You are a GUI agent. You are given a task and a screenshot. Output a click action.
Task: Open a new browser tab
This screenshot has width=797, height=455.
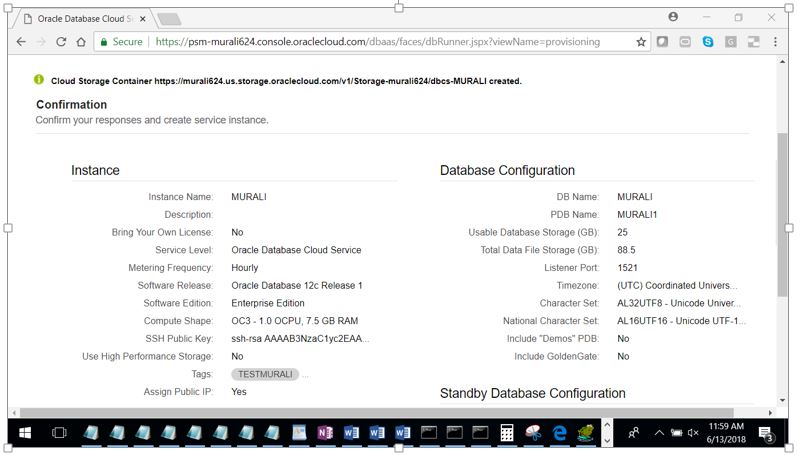169,18
